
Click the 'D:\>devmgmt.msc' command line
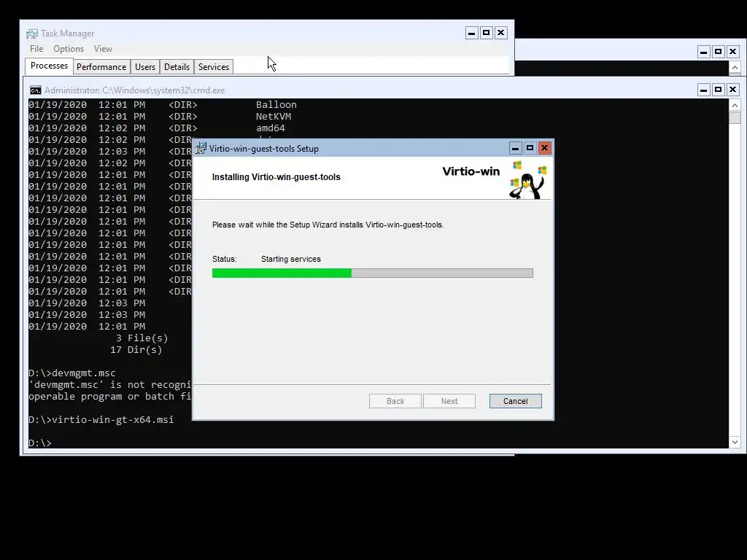(x=72, y=373)
